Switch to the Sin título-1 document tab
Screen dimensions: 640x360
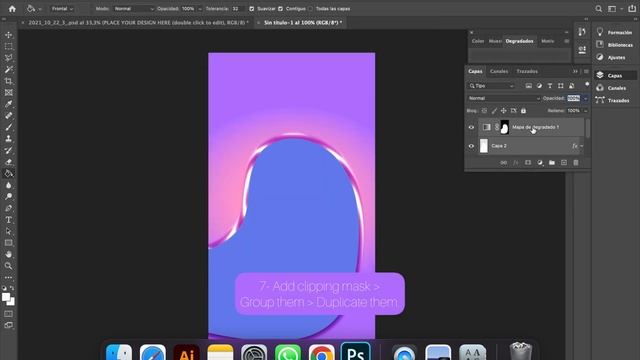303,23
